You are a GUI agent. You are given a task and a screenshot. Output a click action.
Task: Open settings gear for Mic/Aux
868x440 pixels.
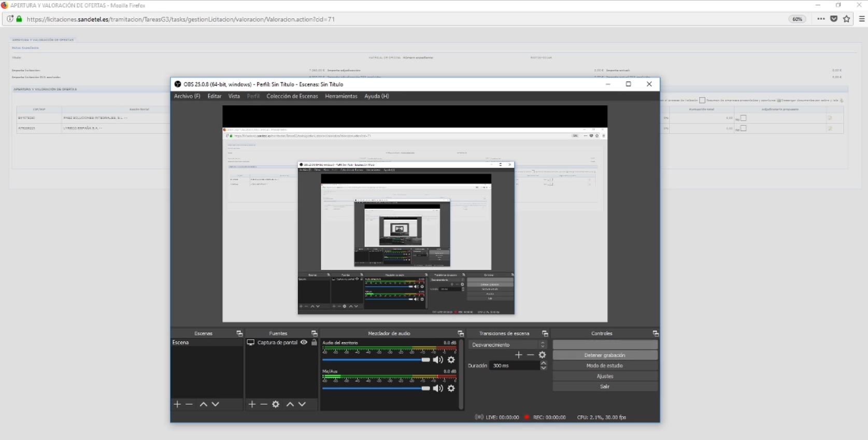click(451, 388)
